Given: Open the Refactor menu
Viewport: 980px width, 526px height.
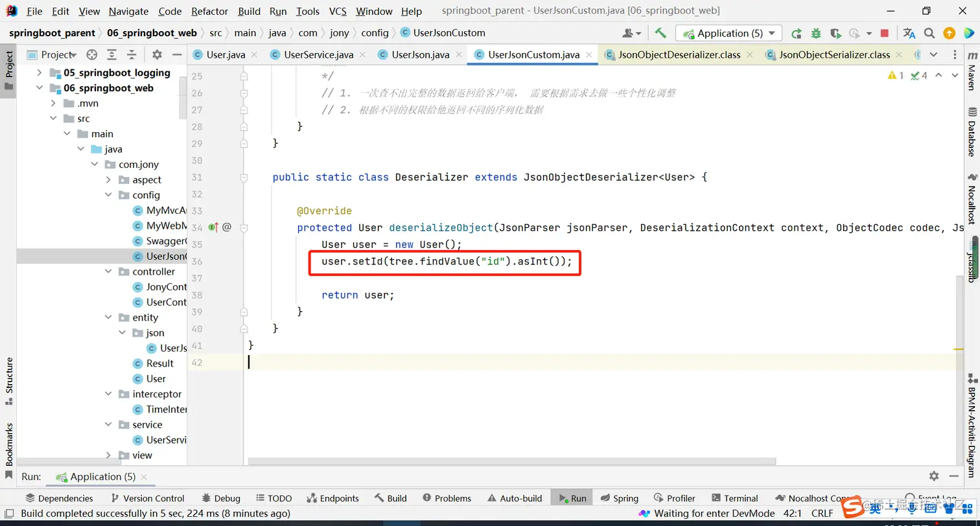Looking at the screenshot, I should [x=210, y=11].
